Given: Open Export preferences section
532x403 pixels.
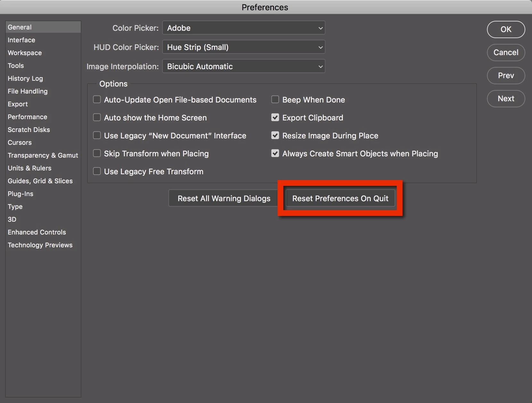Looking at the screenshot, I should [x=43, y=104].
